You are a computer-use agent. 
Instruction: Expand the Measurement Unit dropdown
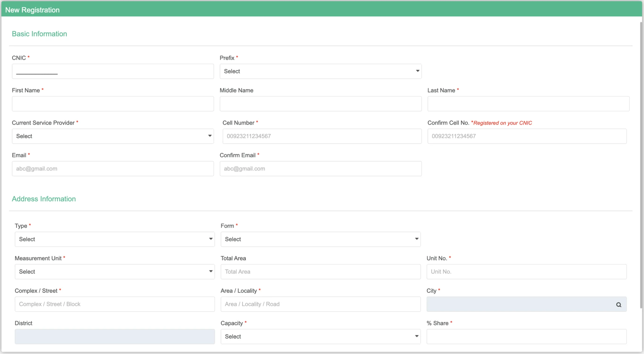[114, 272]
